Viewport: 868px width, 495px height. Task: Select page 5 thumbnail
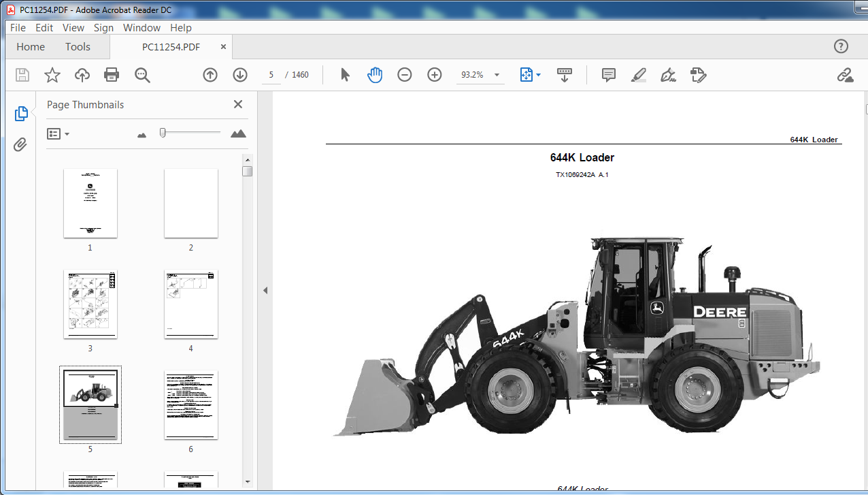90,405
